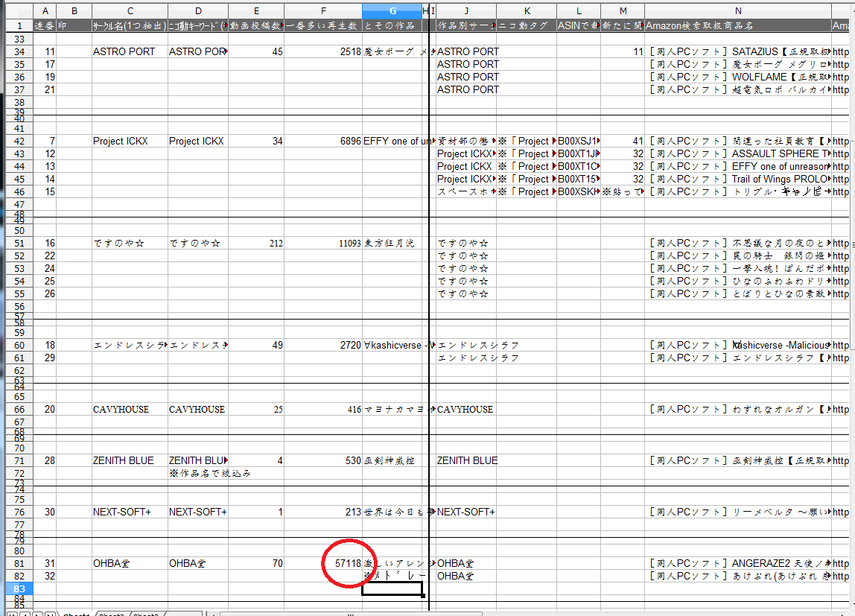The height and width of the screenshot is (616, 855).
Task: Click the cell with value 57118
Action: (x=323, y=563)
